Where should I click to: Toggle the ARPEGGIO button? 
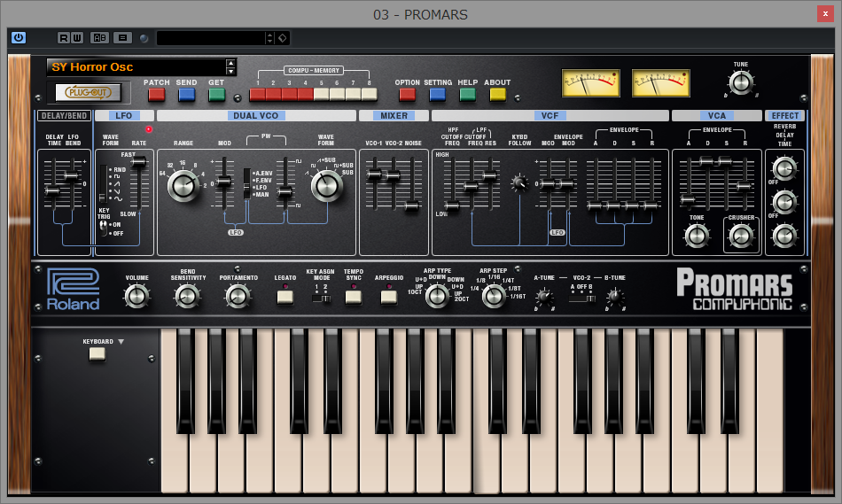(389, 297)
